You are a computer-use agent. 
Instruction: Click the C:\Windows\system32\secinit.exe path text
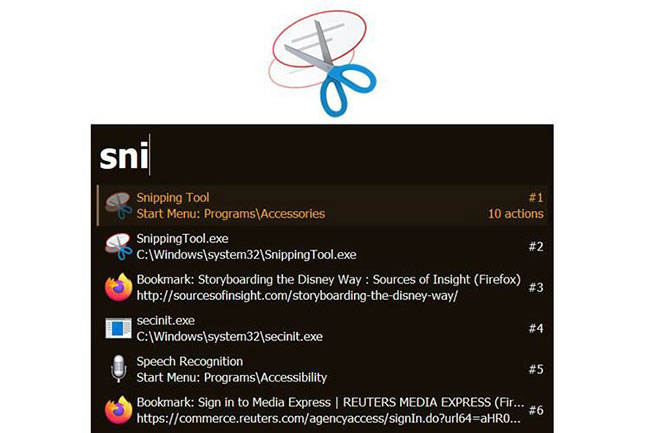point(230,336)
